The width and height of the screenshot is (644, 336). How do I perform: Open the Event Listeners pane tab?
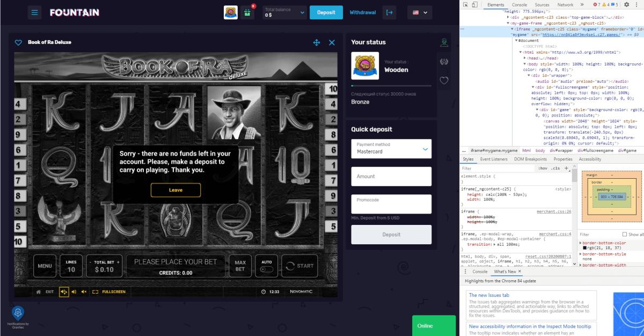494,159
